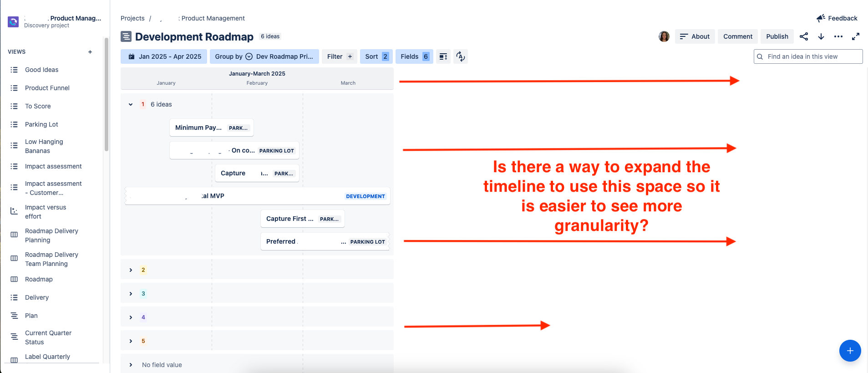Open the Jan 2025 - Apr 2025 date range picker
The image size is (868, 373).
click(x=164, y=56)
